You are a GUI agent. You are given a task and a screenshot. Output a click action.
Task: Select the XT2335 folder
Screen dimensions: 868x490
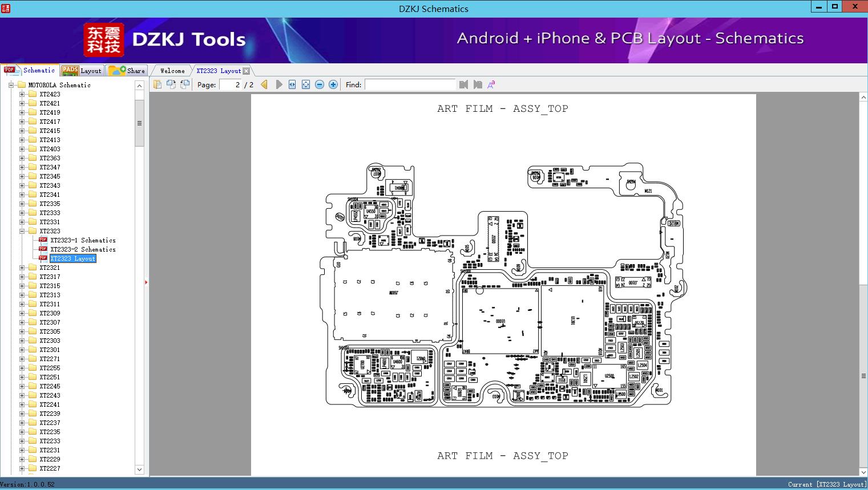pos(50,204)
